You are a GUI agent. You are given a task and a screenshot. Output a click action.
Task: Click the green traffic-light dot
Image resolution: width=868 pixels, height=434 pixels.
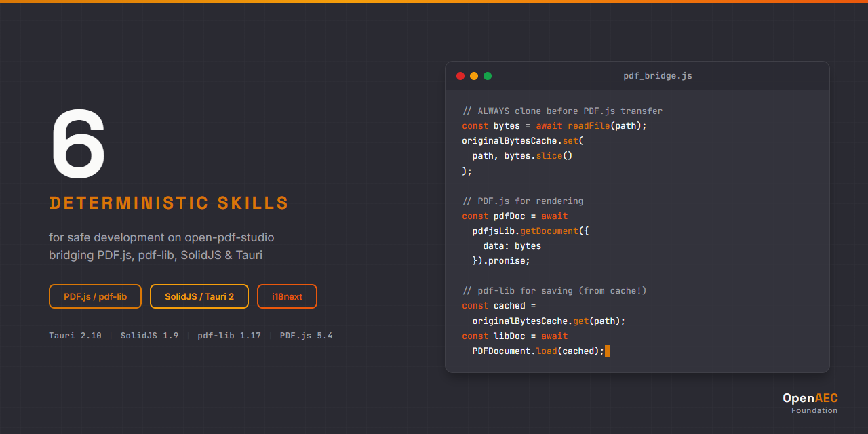[x=488, y=76]
